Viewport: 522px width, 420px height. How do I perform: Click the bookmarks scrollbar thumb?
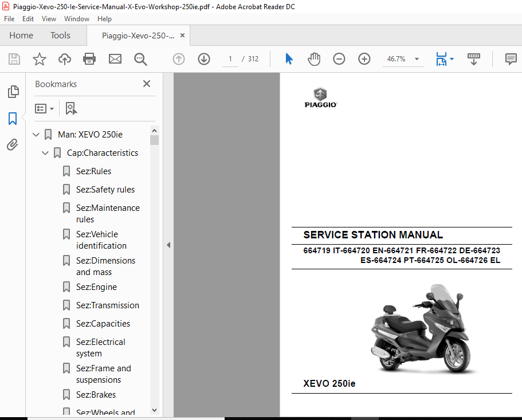[x=154, y=140]
